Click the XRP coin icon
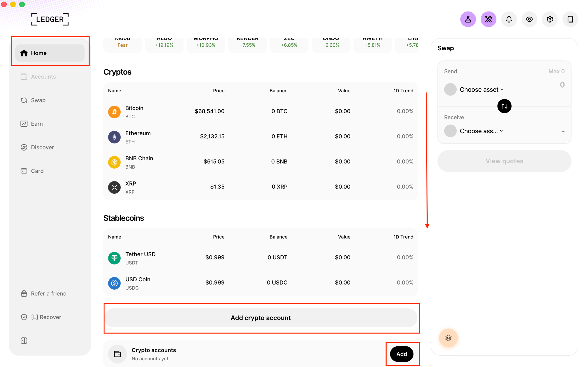The height and width of the screenshot is (367, 588). tap(114, 187)
